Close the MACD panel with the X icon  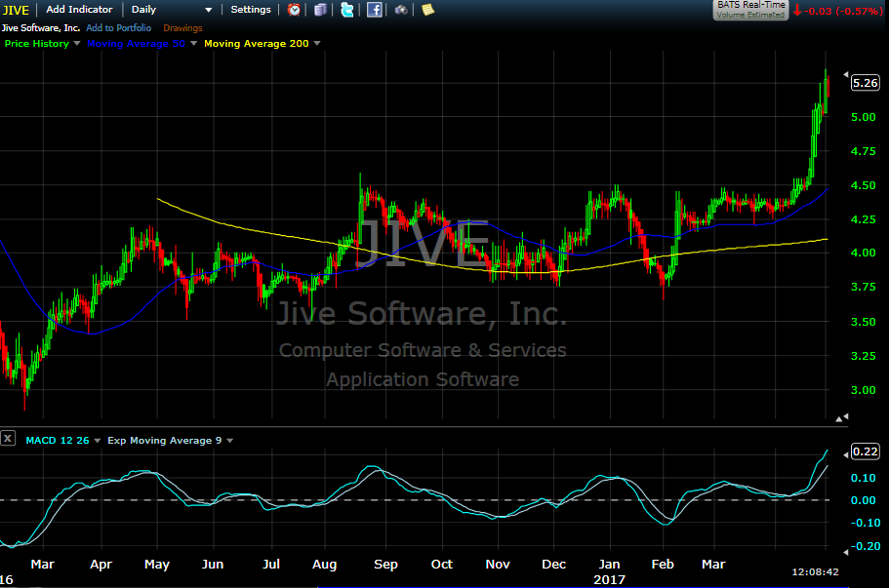point(8,439)
